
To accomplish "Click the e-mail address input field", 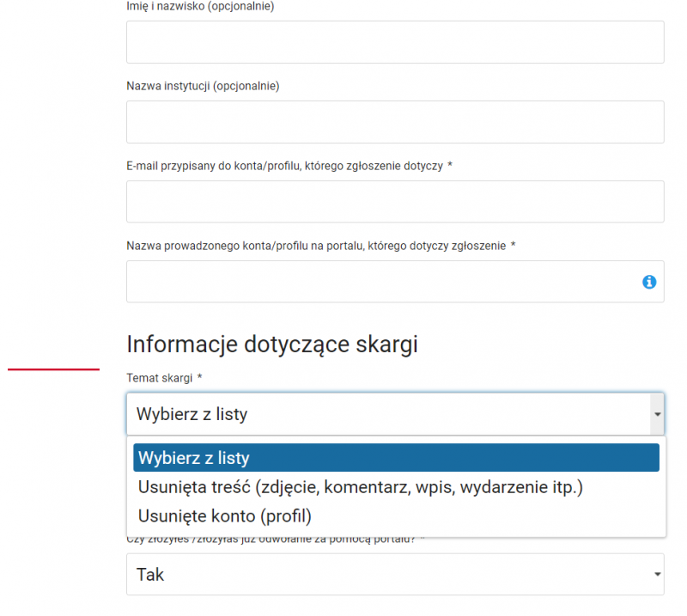I will (x=395, y=201).
